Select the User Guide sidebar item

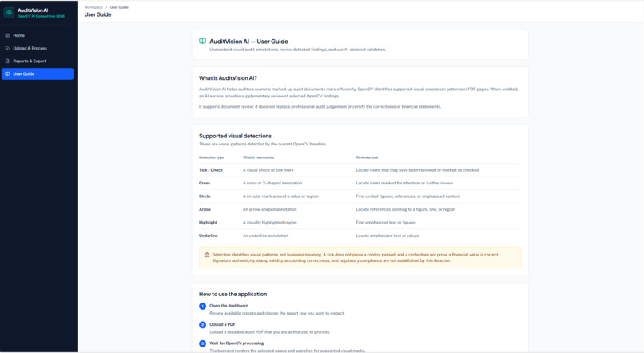(38, 74)
